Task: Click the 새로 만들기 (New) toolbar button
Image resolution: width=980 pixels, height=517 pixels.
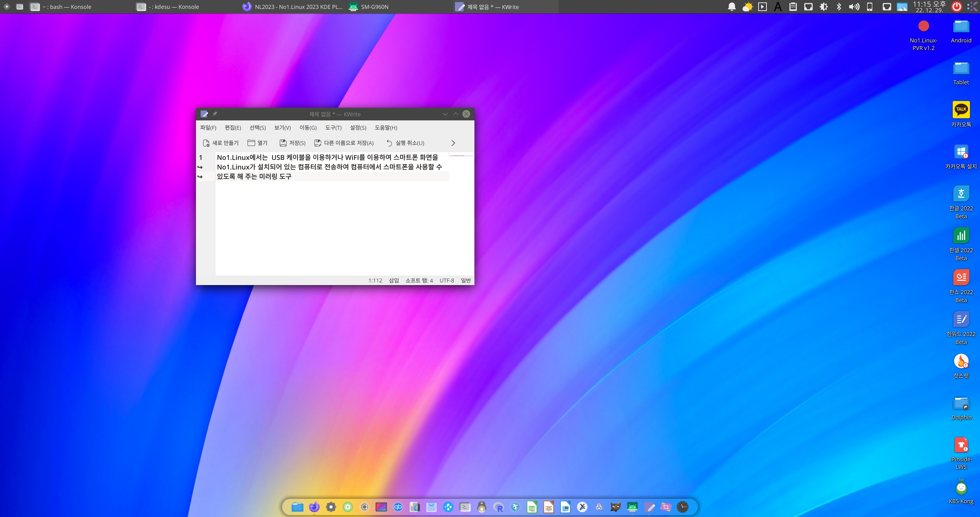Action: pos(221,143)
